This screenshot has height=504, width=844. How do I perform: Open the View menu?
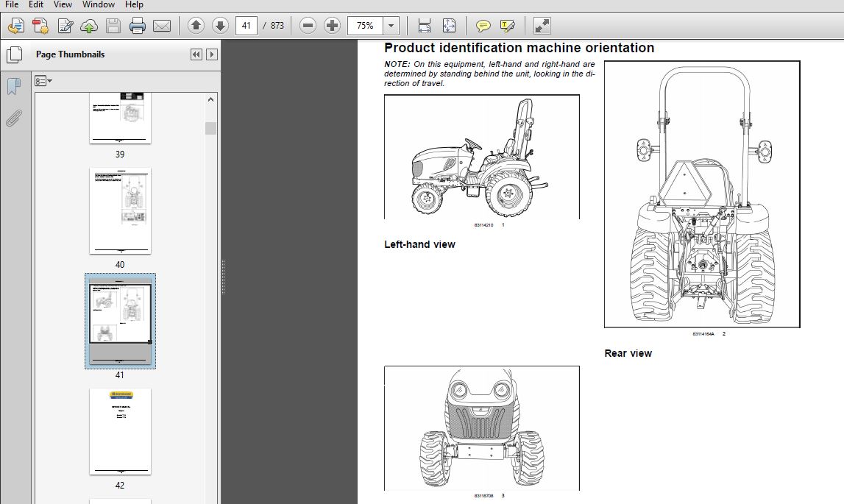[x=63, y=4]
